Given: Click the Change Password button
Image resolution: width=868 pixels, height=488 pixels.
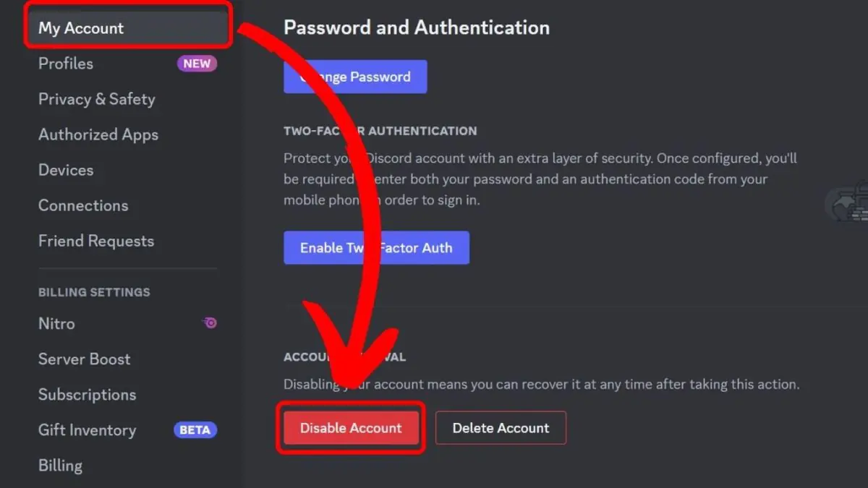Looking at the screenshot, I should (x=355, y=77).
